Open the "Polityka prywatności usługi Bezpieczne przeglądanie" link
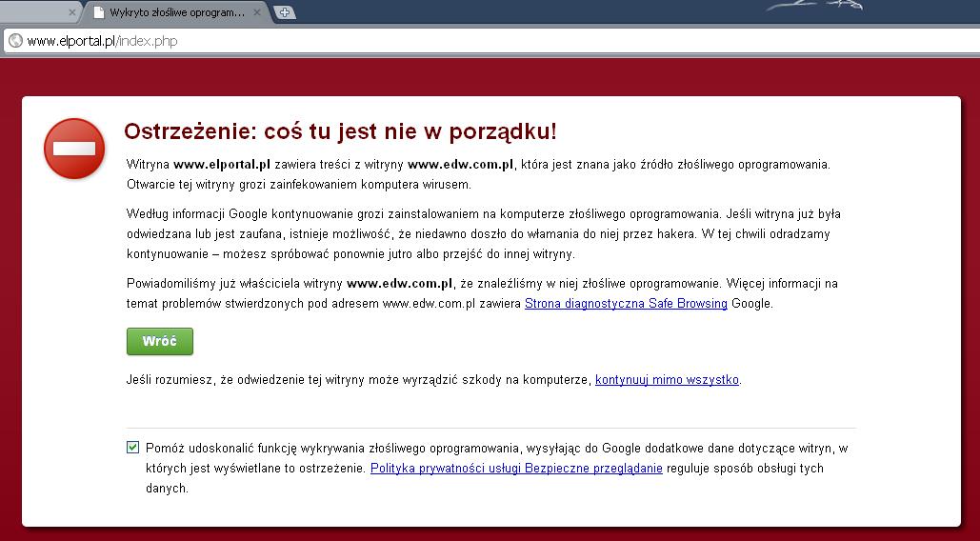Viewport: 980px width, 541px height. [x=516, y=469]
